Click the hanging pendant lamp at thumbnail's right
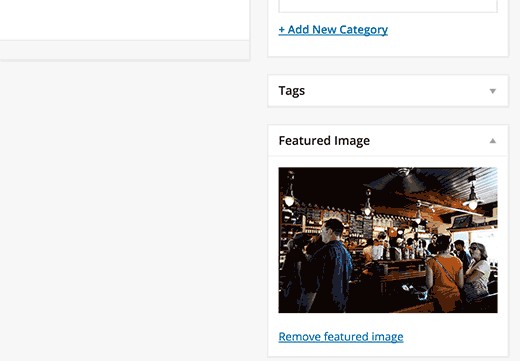Screen dimensions: 520x361 click(x=473, y=195)
